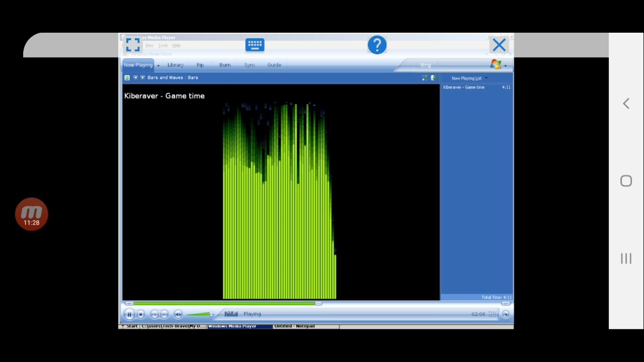Click the Total Time 4:11 status text
Image resolution: width=644 pixels, height=362 pixels.
496,297
